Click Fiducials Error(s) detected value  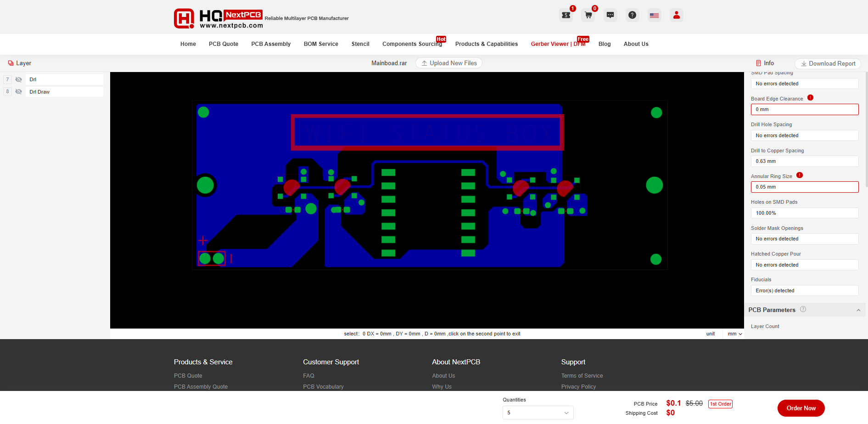tap(805, 290)
